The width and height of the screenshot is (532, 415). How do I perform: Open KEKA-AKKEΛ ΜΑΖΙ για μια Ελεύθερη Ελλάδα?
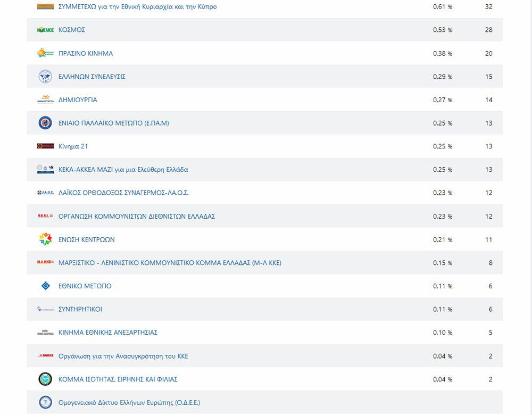[123, 170]
